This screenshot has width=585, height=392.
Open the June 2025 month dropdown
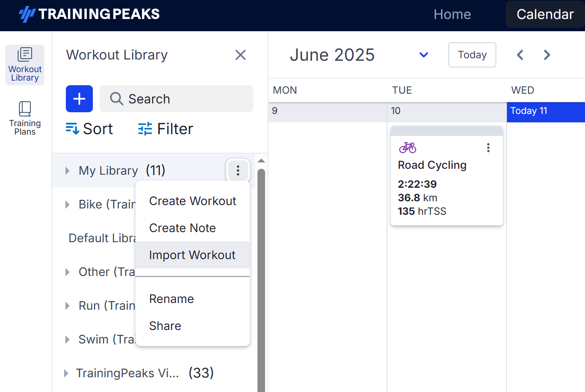tap(424, 55)
